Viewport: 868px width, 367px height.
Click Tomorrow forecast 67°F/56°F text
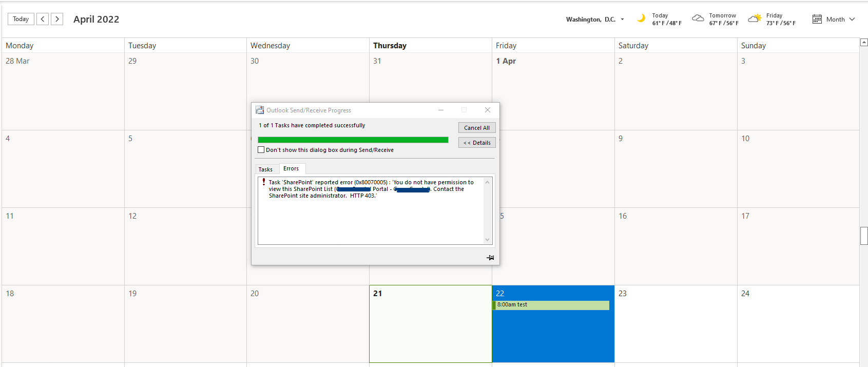[724, 23]
